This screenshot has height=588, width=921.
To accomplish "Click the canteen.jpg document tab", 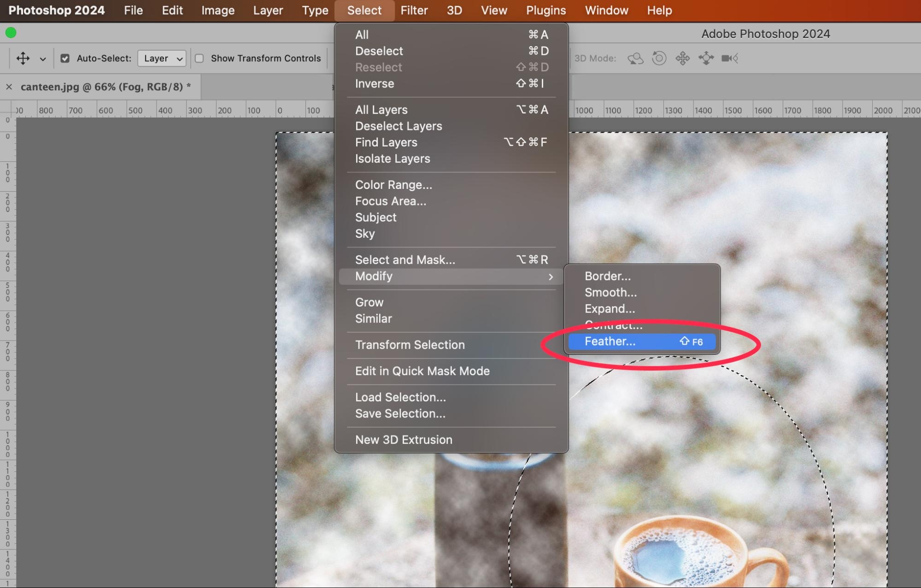I will click(x=106, y=87).
